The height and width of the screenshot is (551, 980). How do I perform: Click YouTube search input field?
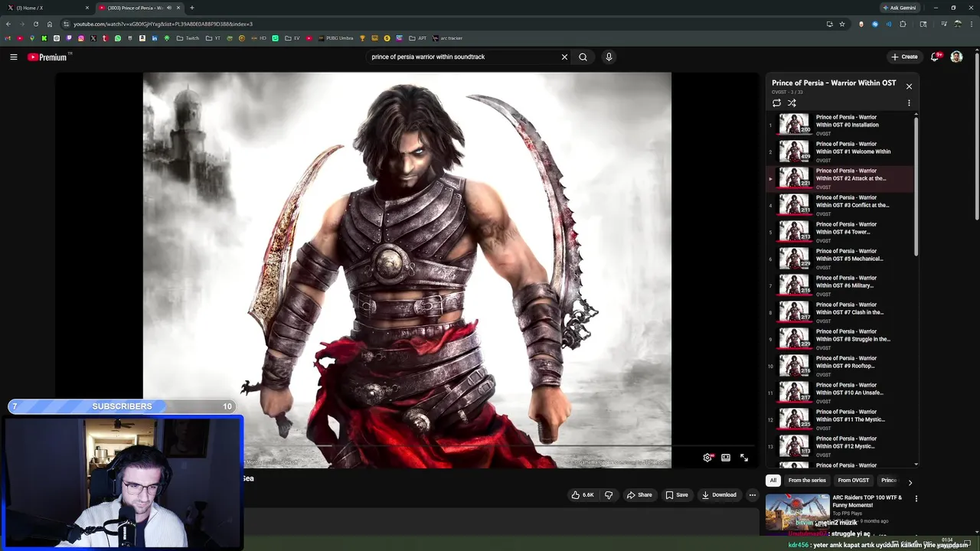(x=463, y=57)
